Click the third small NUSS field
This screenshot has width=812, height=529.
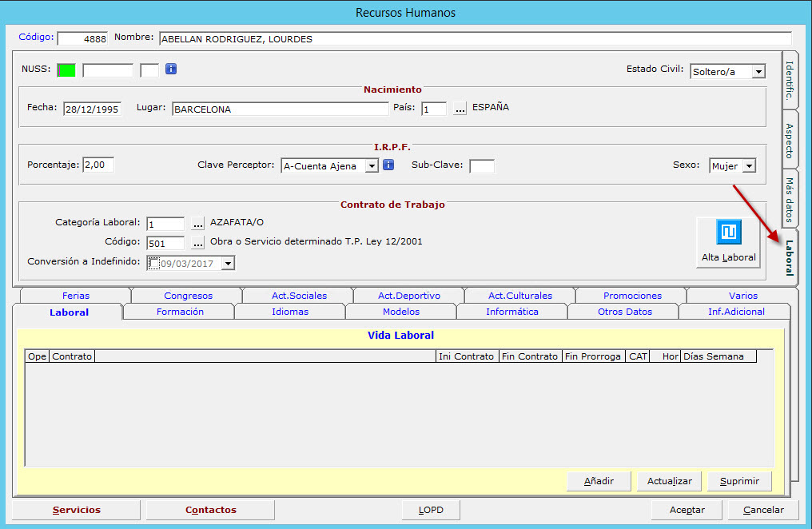tap(149, 70)
